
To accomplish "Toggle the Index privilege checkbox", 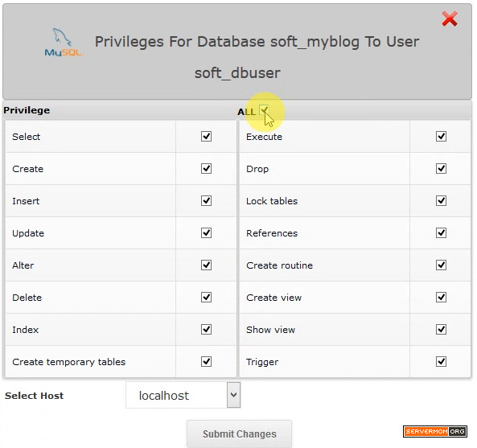I will click(206, 330).
